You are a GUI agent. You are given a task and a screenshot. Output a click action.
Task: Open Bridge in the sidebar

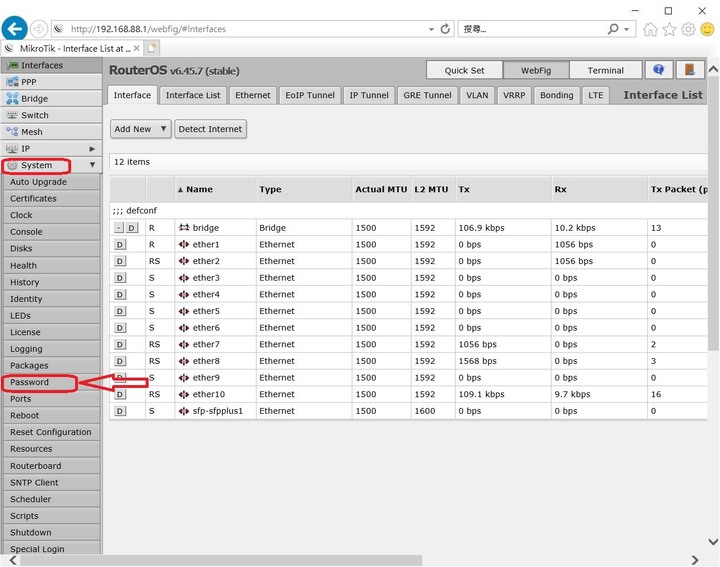point(51,98)
